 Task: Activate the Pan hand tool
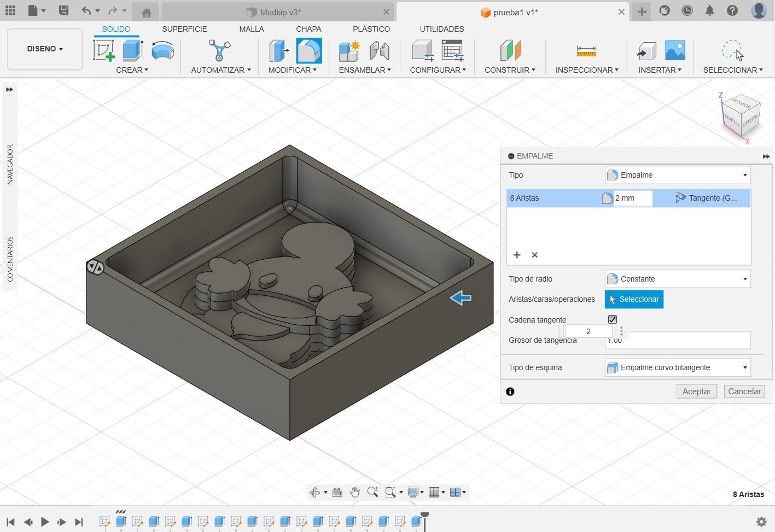pos(354,492)
